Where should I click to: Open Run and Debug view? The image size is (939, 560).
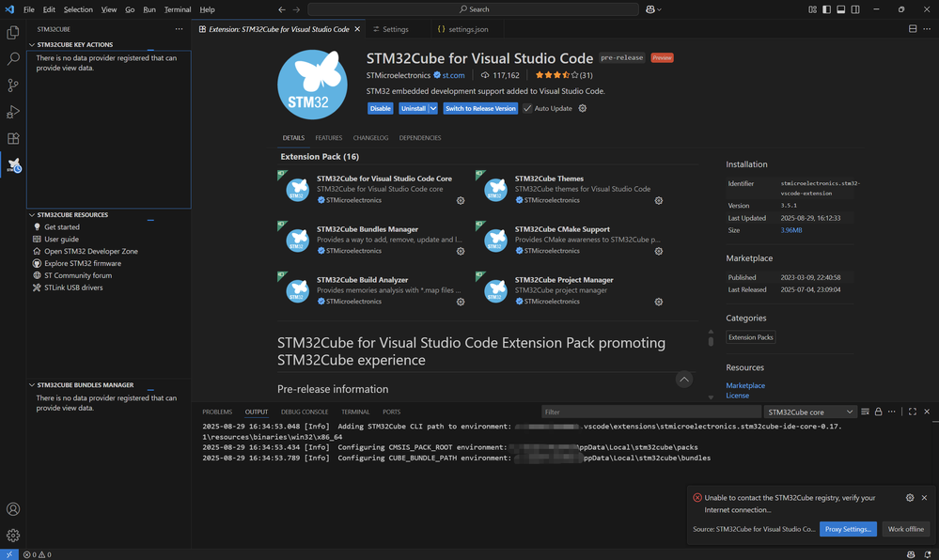click(12, 112)
